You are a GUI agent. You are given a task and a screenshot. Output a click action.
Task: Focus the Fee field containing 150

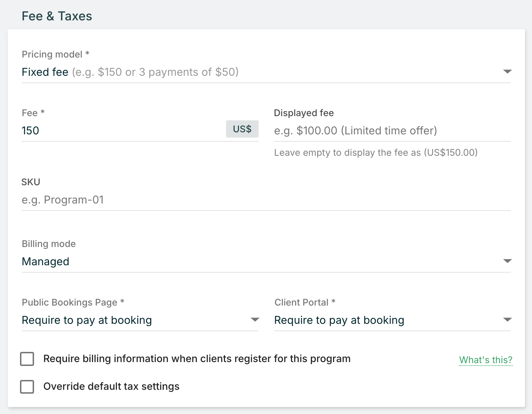tap(119, 131)
